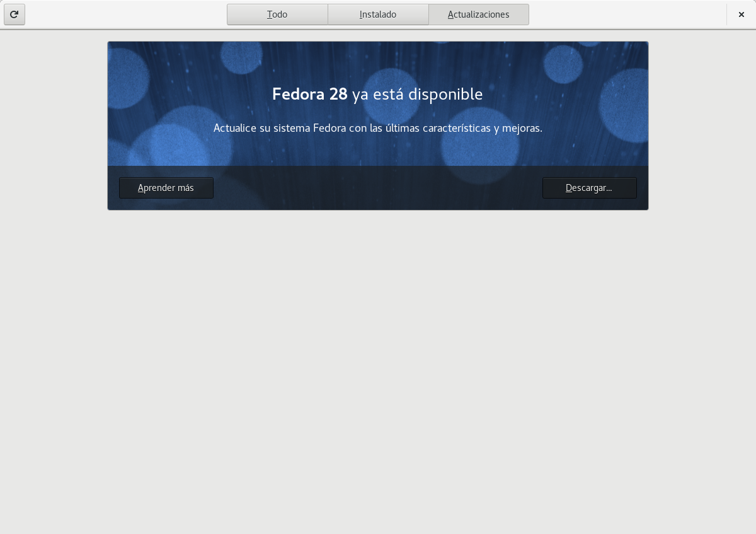The image size is (756, 534).
Task: Switch to the Todo tab
Action: point(277,15)
